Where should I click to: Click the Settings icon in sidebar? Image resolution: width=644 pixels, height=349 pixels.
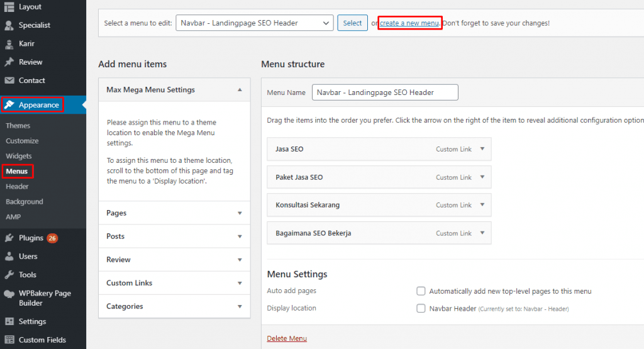coord(9,321)
